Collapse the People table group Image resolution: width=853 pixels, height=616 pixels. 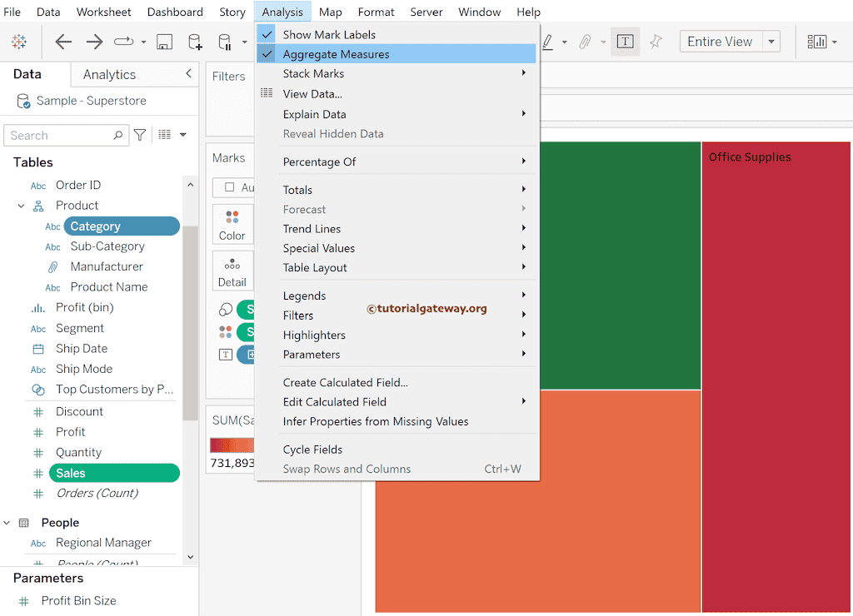point(7,523)
